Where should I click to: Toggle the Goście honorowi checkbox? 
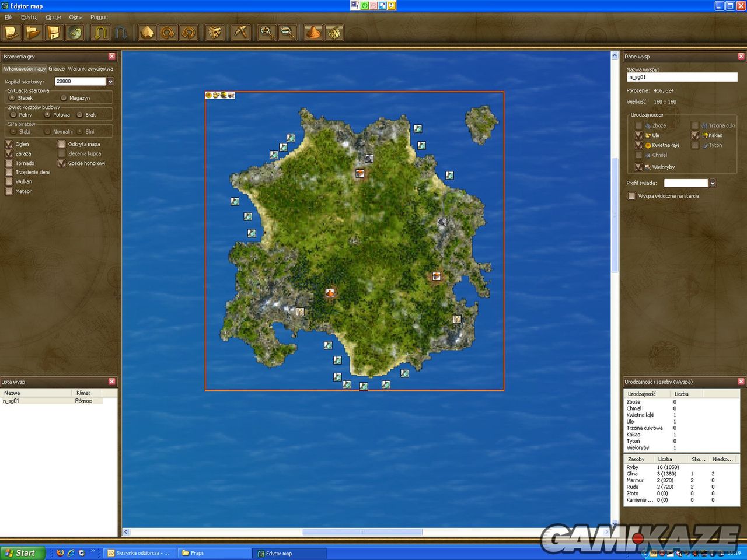[61, 163]
